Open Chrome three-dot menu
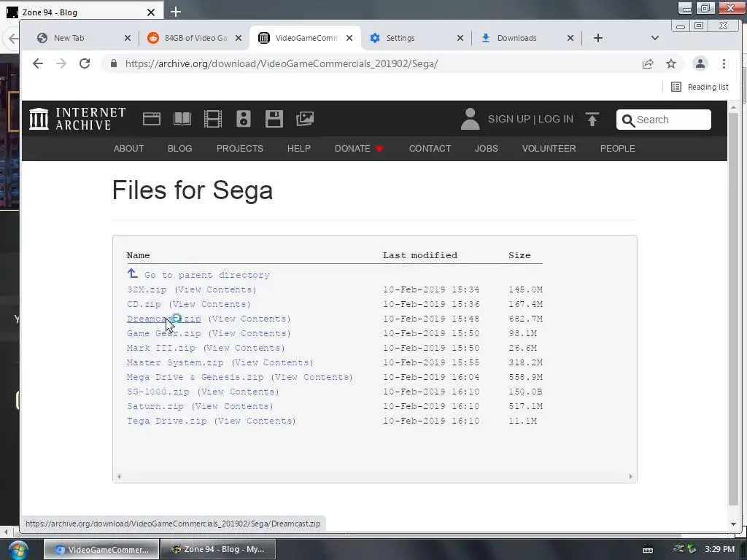Image resolution: width=747 pixels, height=560 pixels. (724, 64)
